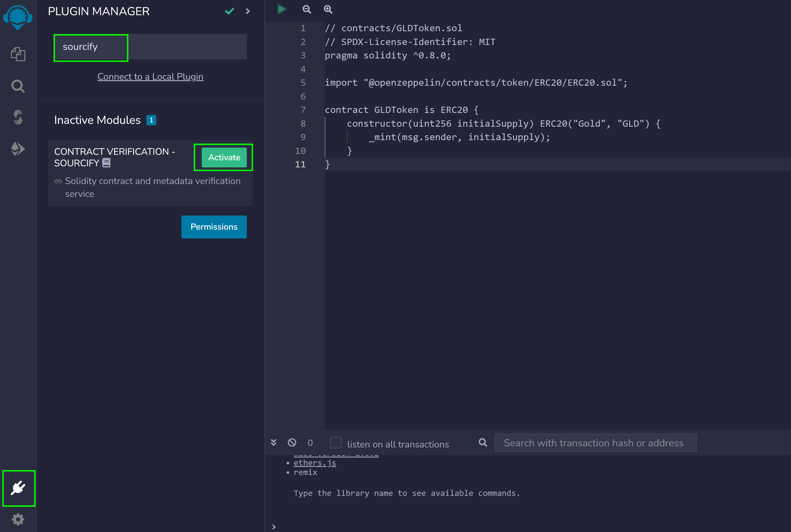
Task: Click the Plugin Manager plug icon
Action: pos(18,488)
